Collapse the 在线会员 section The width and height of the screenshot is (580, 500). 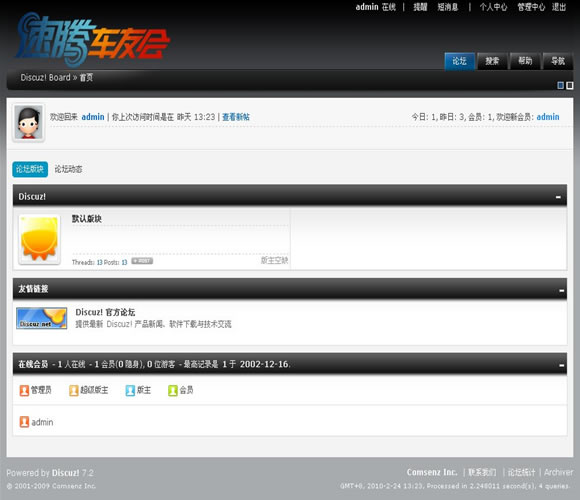click(x=562, y=365)
